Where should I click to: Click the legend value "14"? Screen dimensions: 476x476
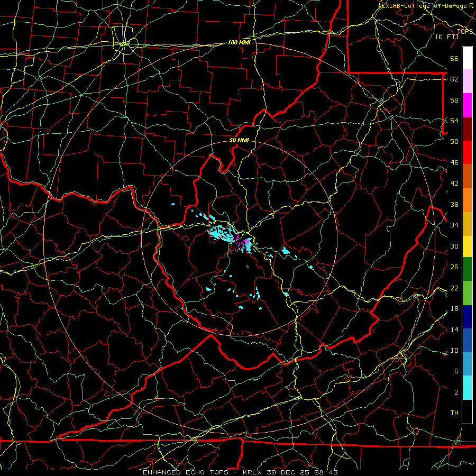click(454, 329)
